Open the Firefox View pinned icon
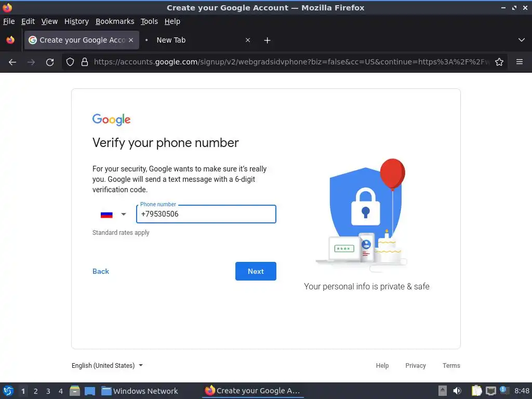Viewport: 532px width, 399px height. [10, 40]
